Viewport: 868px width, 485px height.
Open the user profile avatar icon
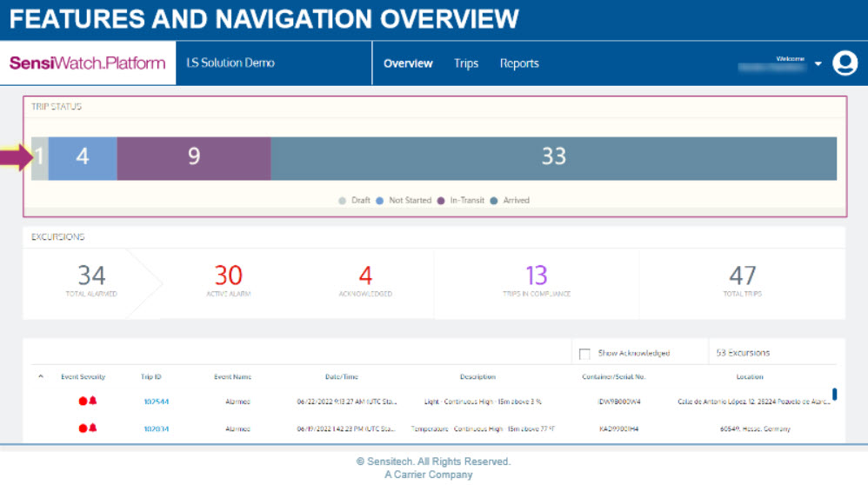tap(845, 63)
